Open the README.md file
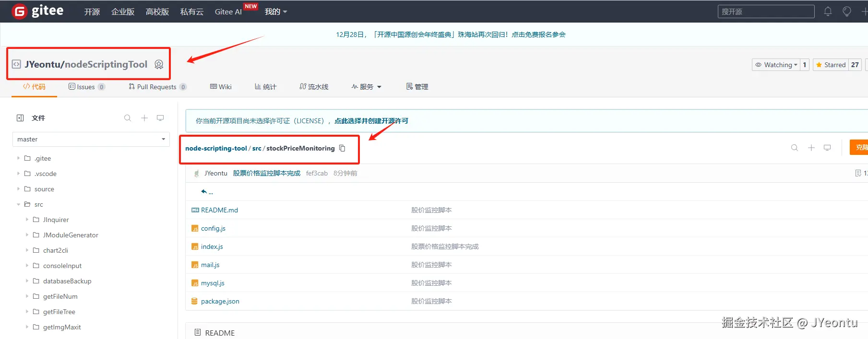Viewport: 868px width, 339px height. [x=219, y=210]
